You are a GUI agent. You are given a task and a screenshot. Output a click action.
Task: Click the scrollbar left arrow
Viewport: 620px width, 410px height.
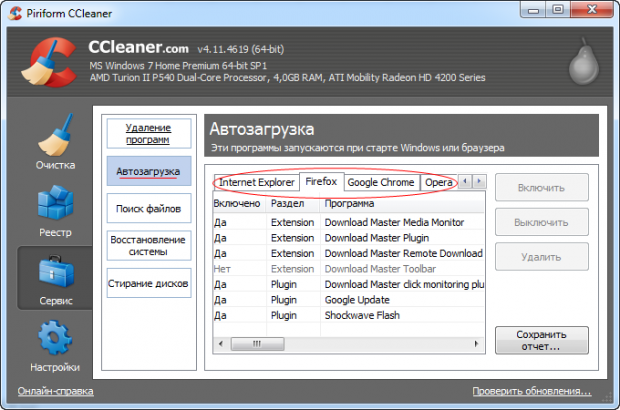point(221,344)
